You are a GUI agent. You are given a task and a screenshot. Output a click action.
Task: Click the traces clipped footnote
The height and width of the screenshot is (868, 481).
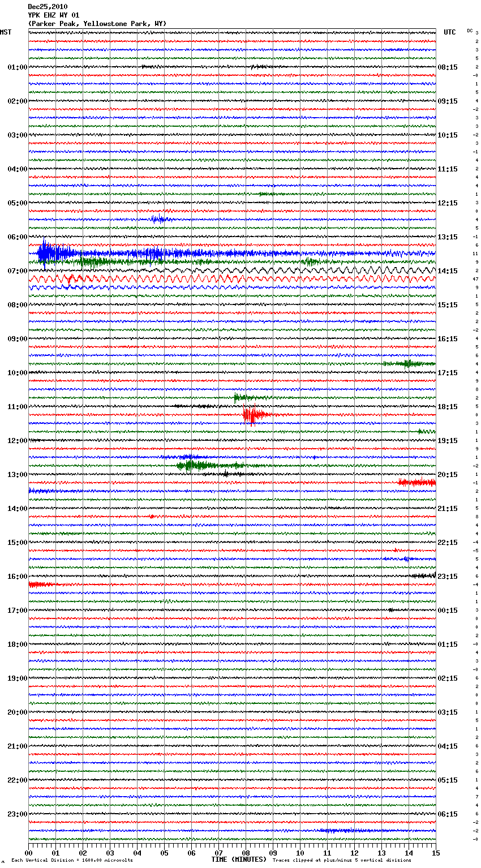pyautogui.click(x=342, y=860)
